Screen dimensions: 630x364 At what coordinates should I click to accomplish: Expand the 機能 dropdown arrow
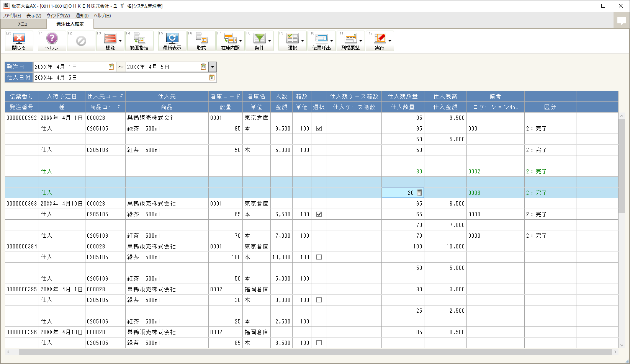(120, 41)
